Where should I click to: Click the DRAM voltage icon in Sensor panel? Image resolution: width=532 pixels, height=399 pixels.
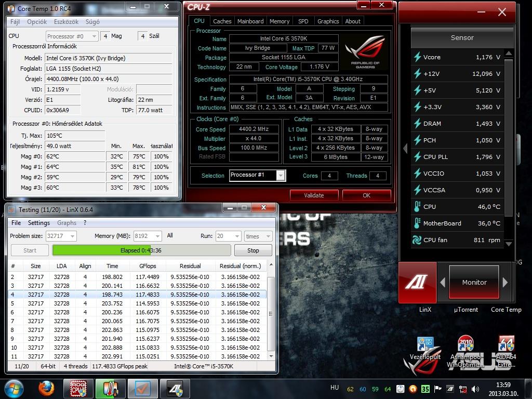(x=417, y=124)
